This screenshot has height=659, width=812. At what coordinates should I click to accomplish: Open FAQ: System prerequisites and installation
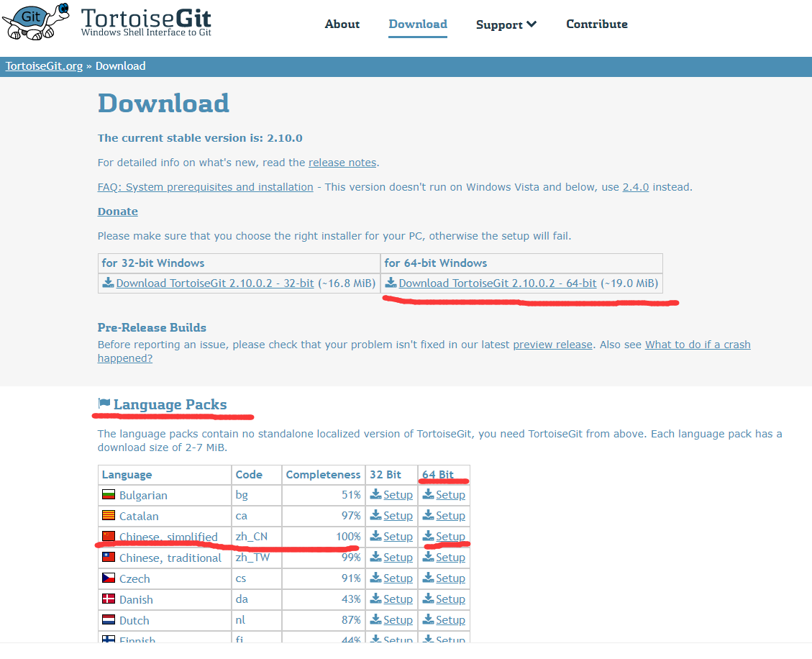206,187
